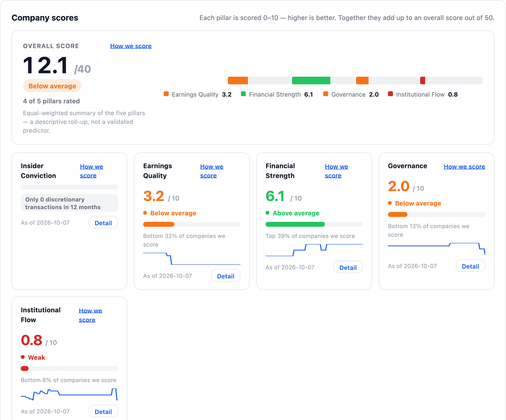The image size is (506, 420).
Task: Click the Governance score 2.0
Action: tap(398, 186)
